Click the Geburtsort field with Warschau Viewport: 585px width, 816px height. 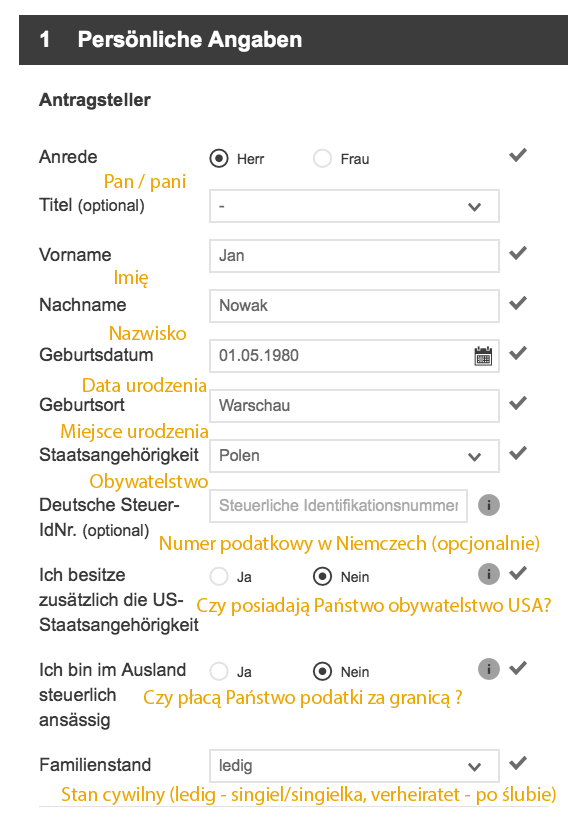pyautogui.click(x=354, y=405)
